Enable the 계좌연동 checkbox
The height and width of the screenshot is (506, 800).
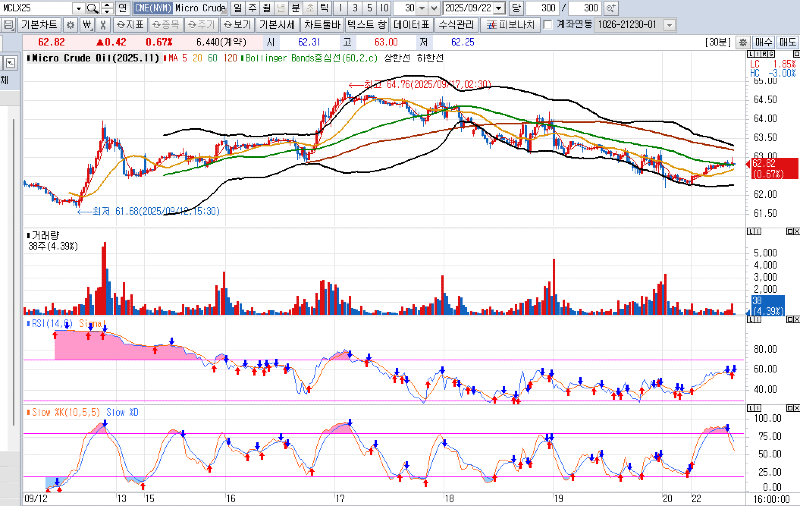(547, 24)
